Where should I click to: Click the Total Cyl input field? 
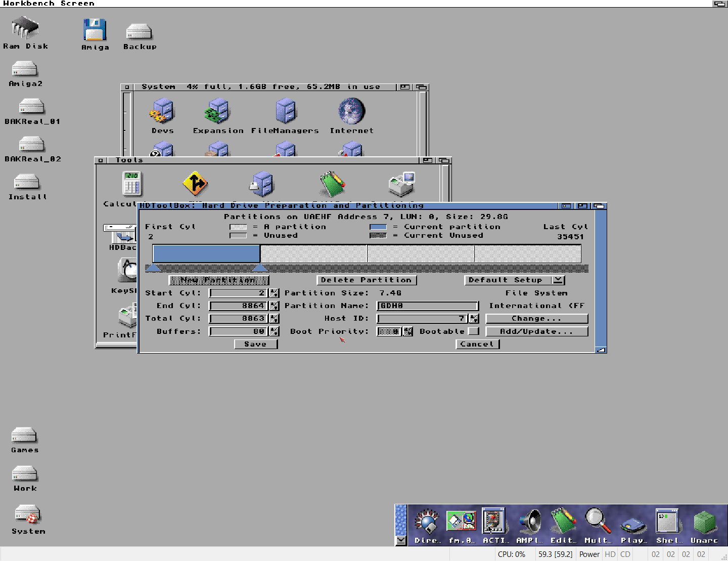(x=239, y=319)
